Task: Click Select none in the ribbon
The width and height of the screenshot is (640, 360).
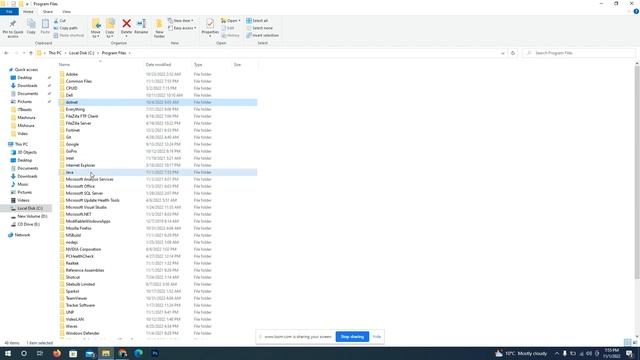Action: [259, 28]
